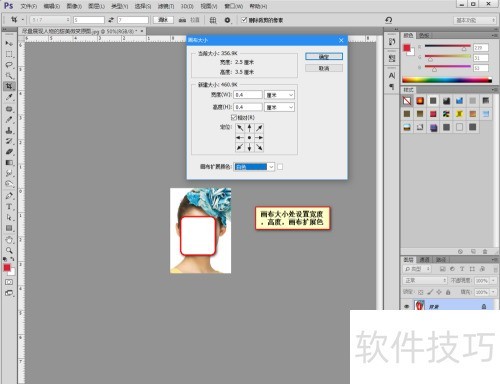The height and width of the screenshot is (384, 500).
Task: Toggle lock all padlock in the Layers panel
Action: [x=448, y=292]
